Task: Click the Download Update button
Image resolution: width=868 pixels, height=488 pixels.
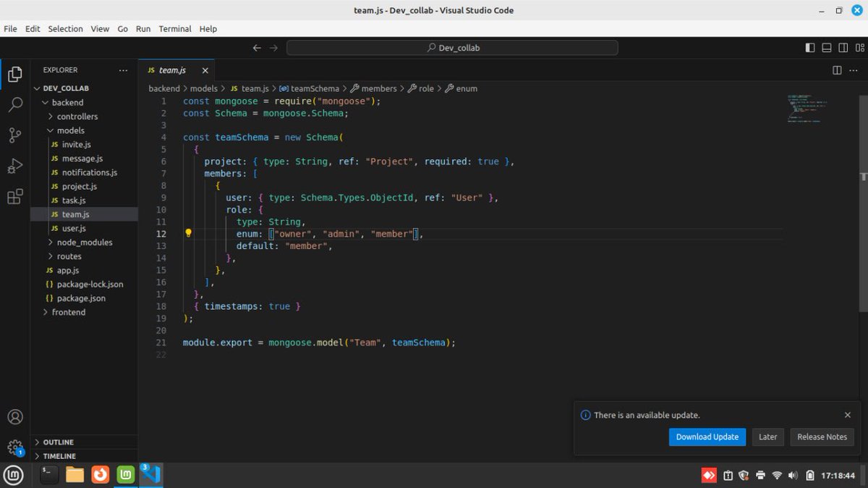Action: coord(707,437)
